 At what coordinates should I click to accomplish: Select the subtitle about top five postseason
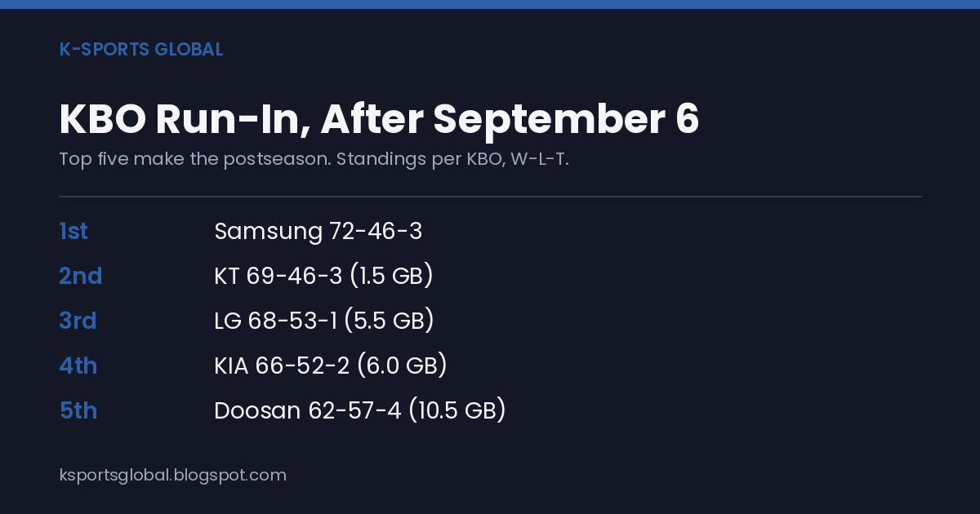point(314,159)
